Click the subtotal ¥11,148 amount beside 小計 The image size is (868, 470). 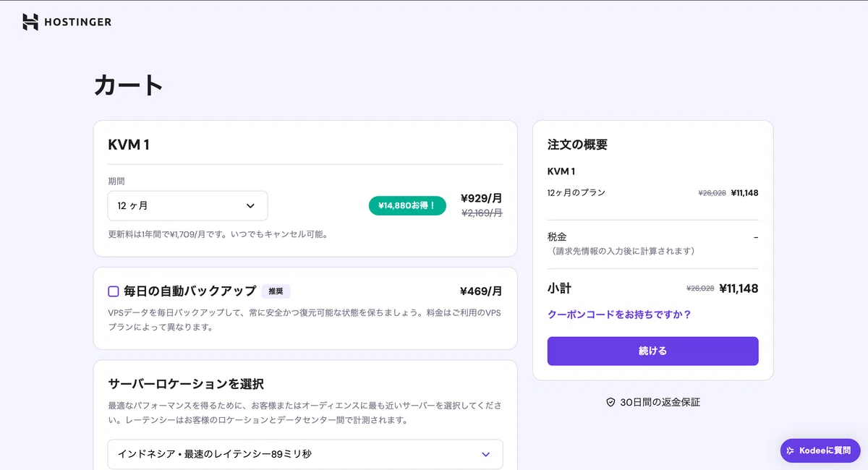tap(739, 289)
